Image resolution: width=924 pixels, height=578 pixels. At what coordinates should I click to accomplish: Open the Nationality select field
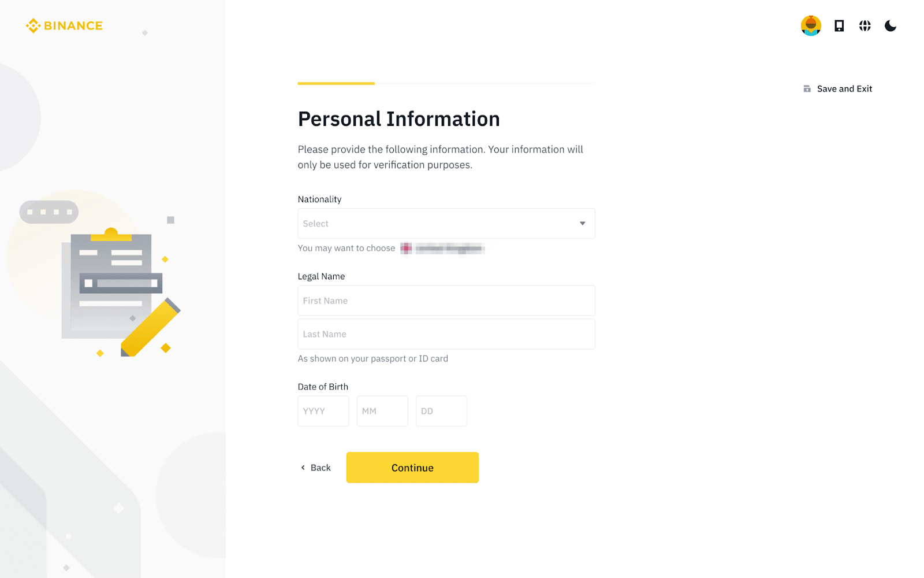pyautogui.click(x=439, y=224)
